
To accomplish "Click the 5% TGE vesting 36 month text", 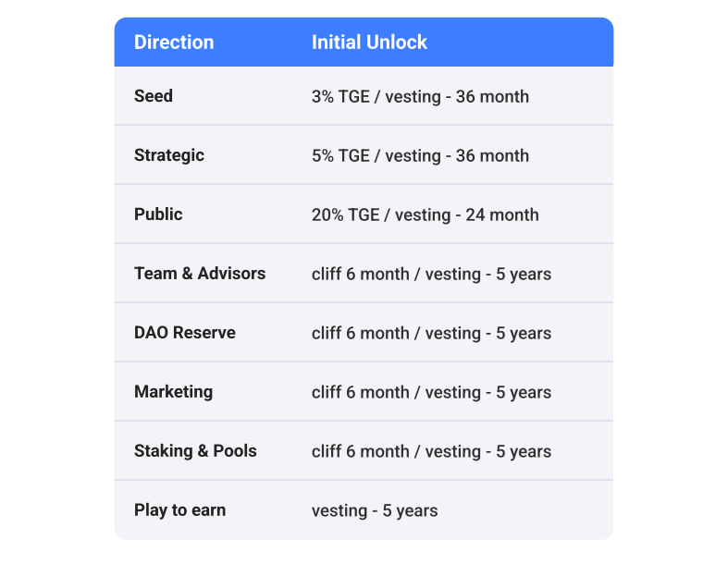I will (x=420, y=155).
